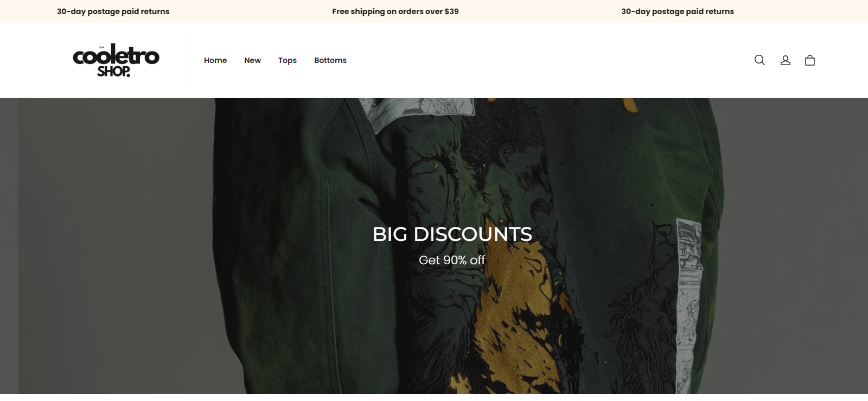Viewport: 868px width, 401px height.
Task: Click Free shipping on orders over $39
Action: (395, 11)
